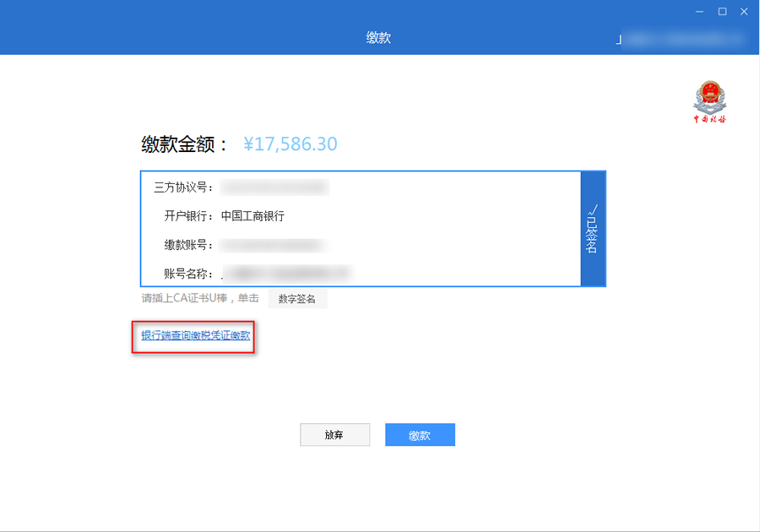Click the 账号名称 account name value
Image resolution: width=760 pixels, height=532 pixels.
[x=285, y=274]
